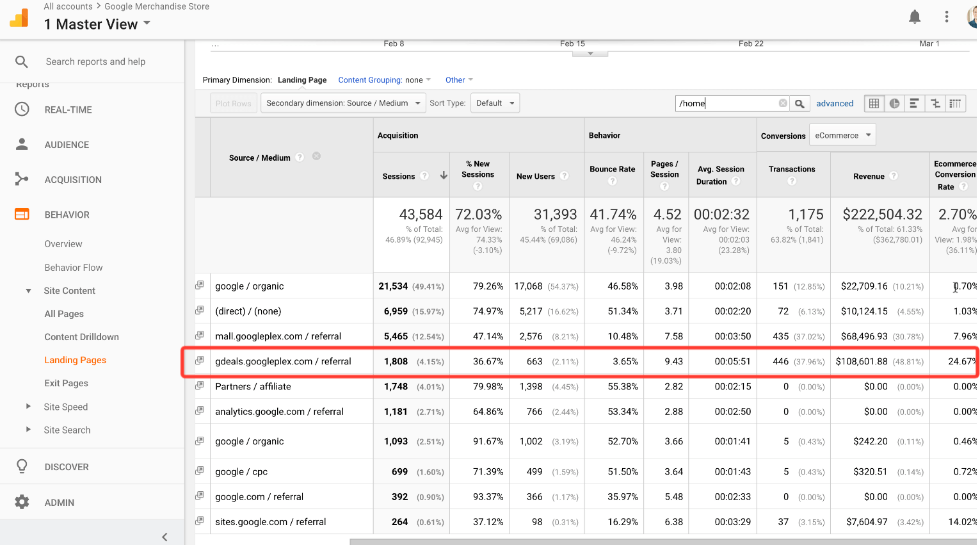The width and height of the screenshot is (980, 545).
Task: Open the Secondary dimension dropdown
Action: pos(343,103)
